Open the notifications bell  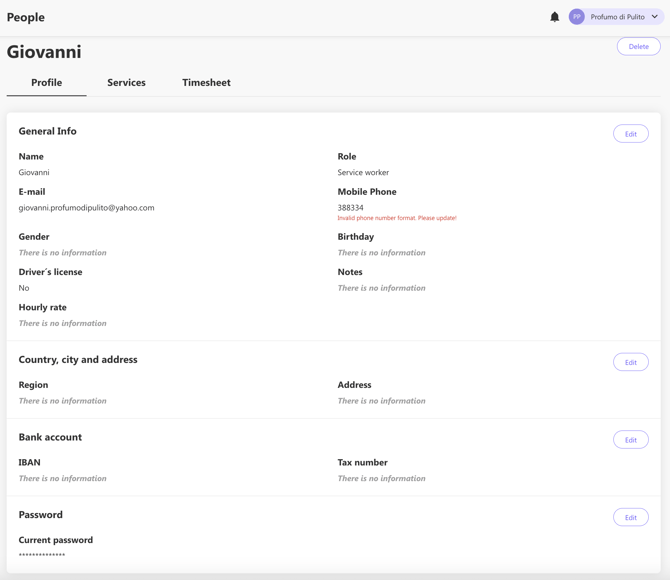tap(554, 17)
